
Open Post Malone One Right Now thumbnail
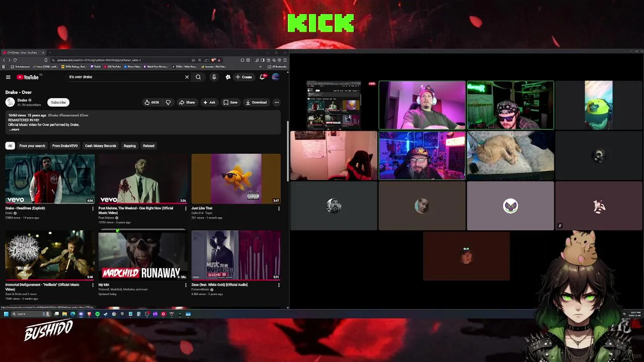point(143,178)
